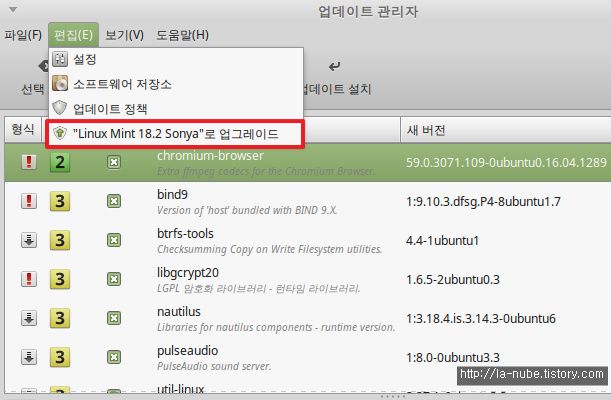Click version 4.4-1ubuntu1 cell
This screenshot has width=611, height=400.
(x=442, y=240)
